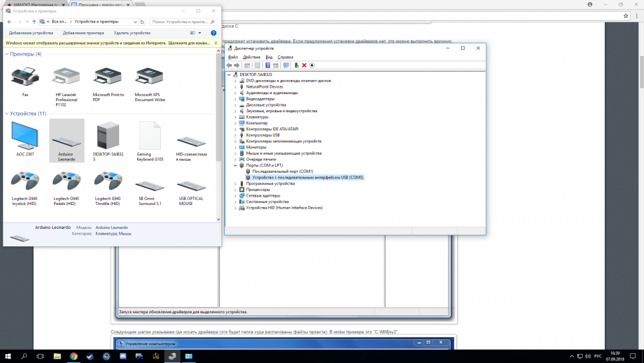
Task: Open Steam from the taskbar
Action: 90,356
